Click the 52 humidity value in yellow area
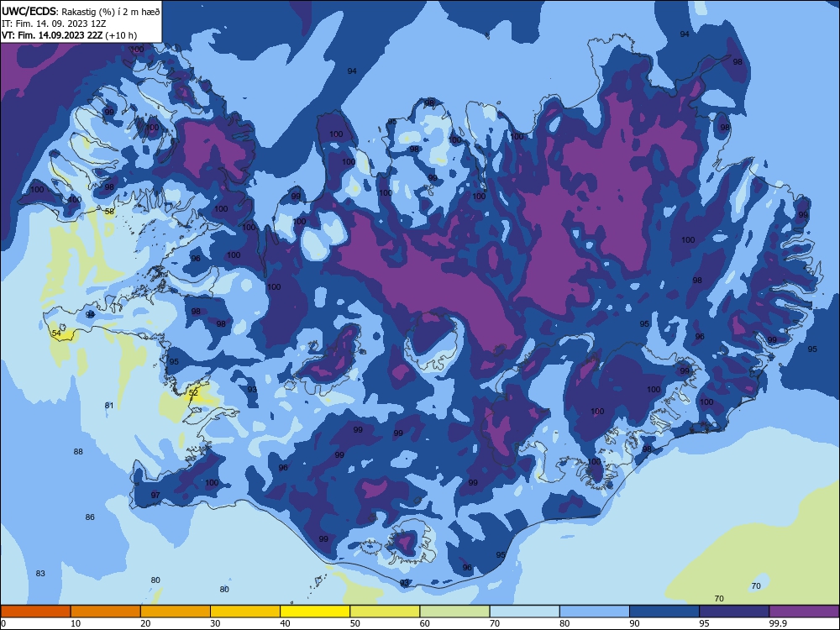840x630 pixels. click(193, 392)
